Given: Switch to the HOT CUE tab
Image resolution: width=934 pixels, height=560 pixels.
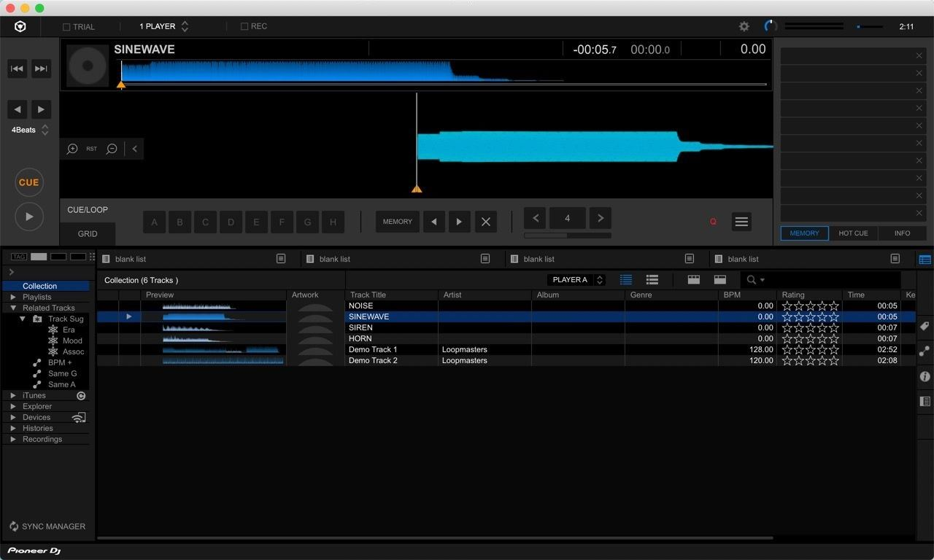Looking at the screenshot, I should coord(853,233).
